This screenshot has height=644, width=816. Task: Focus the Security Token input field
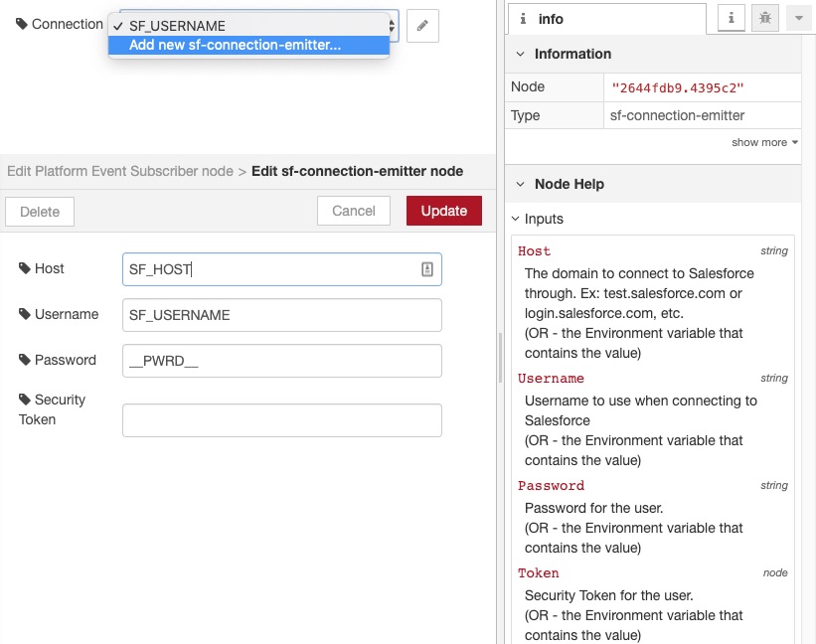pos(281,420)
